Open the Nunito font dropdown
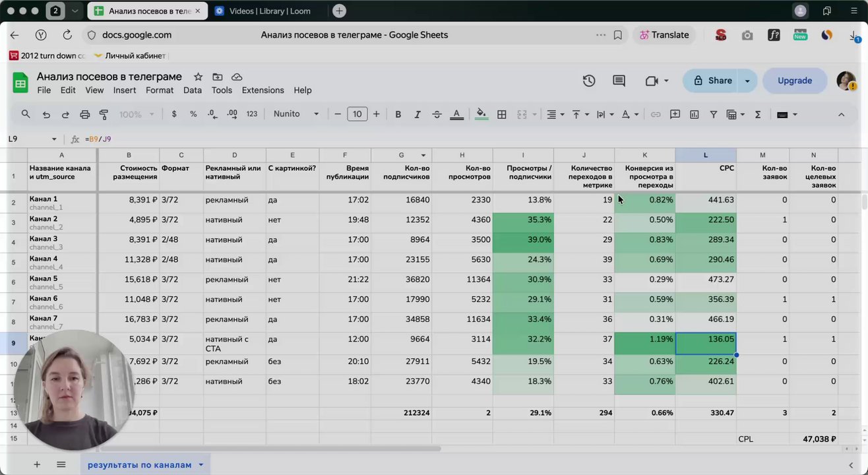This screenshot has height=475, width=868. (x=296, y=114)
